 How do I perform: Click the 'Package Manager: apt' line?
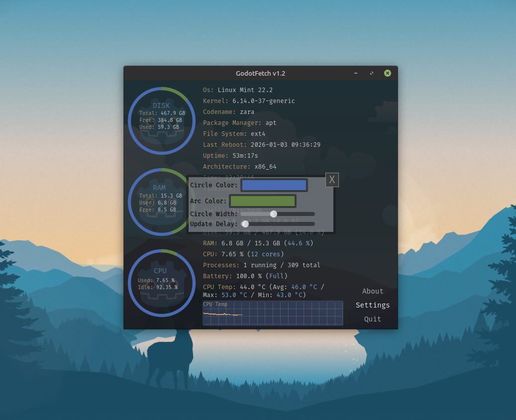click(x=239, y=123)
